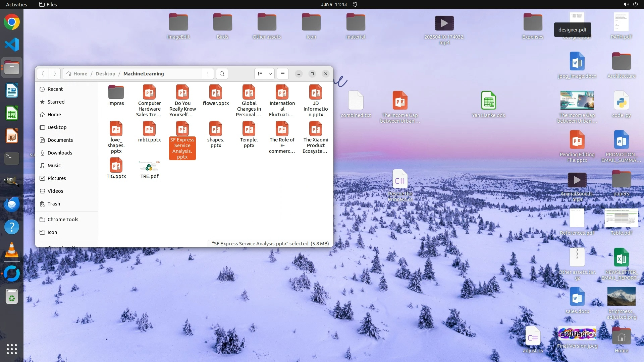The width and height of the screenshot is (644, 362).
Task: Launch VLC media player from the dock
Action: point(12,250)
